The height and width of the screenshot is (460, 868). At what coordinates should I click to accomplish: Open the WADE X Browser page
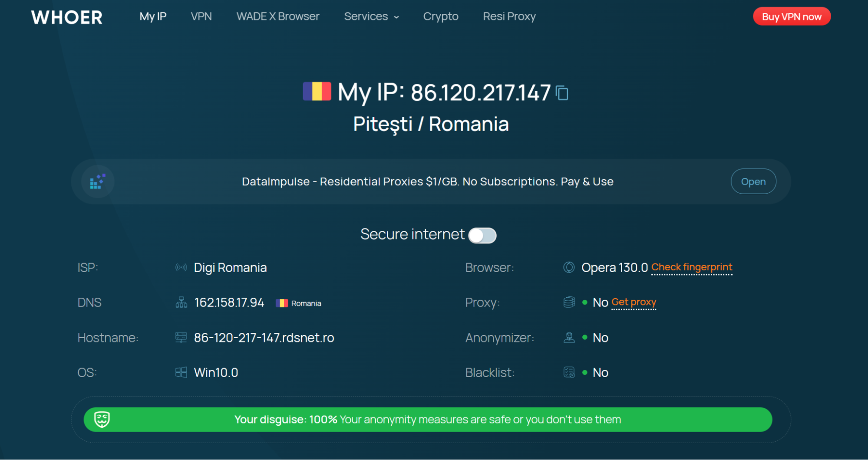[278, 16]
